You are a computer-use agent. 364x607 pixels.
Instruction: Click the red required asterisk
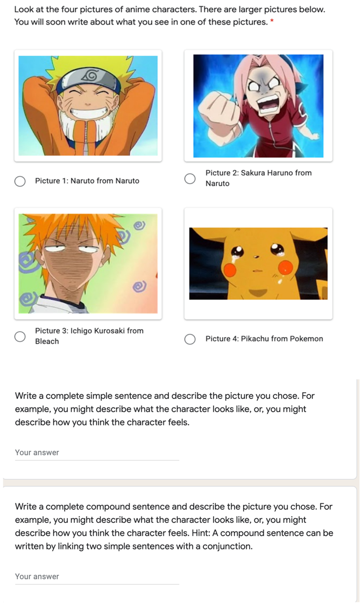click(272, 21)
